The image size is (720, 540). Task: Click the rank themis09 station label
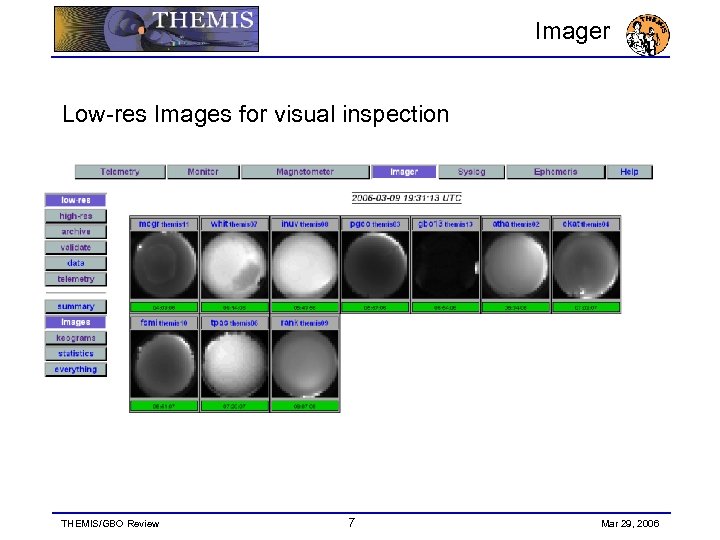coord(305,323)
